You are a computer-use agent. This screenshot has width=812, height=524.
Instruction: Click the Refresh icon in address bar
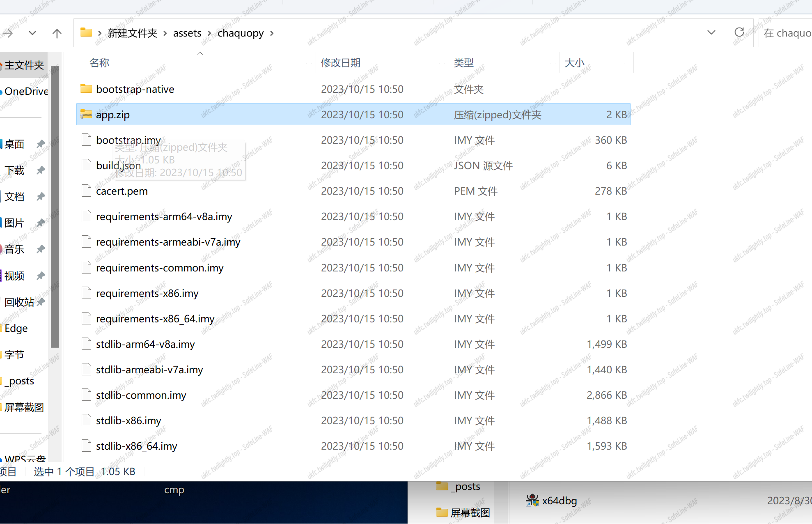[x=739, y=32]
